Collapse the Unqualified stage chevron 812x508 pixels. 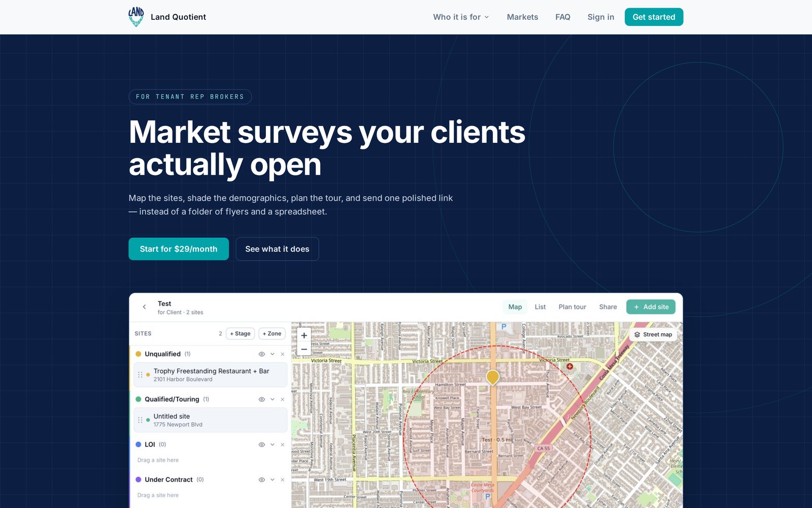[x=273, y=354]
